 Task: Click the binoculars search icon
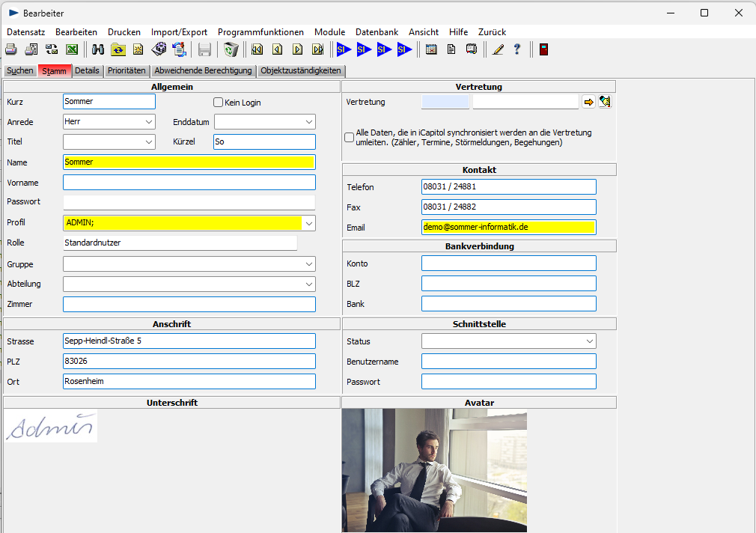pyautogui.click(x=98, y=49)
